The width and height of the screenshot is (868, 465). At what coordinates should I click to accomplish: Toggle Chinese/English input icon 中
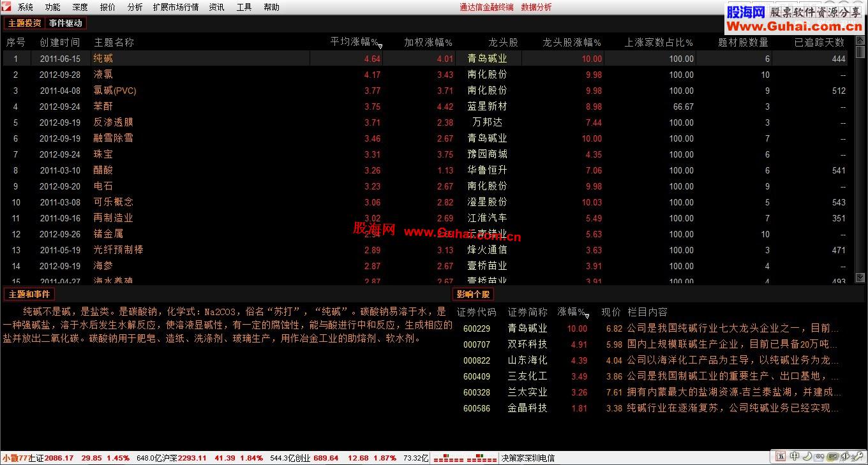(x=795, y=456)
